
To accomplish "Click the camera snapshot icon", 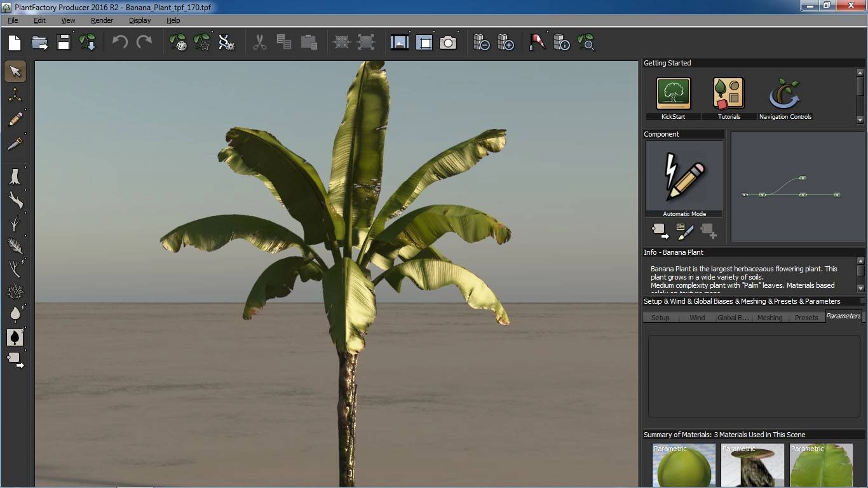I will [448, 43].
